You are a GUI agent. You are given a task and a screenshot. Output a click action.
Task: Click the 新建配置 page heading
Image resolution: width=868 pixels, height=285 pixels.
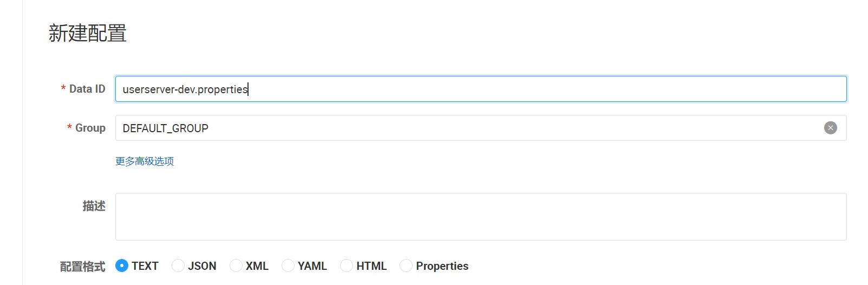[88, 33]
